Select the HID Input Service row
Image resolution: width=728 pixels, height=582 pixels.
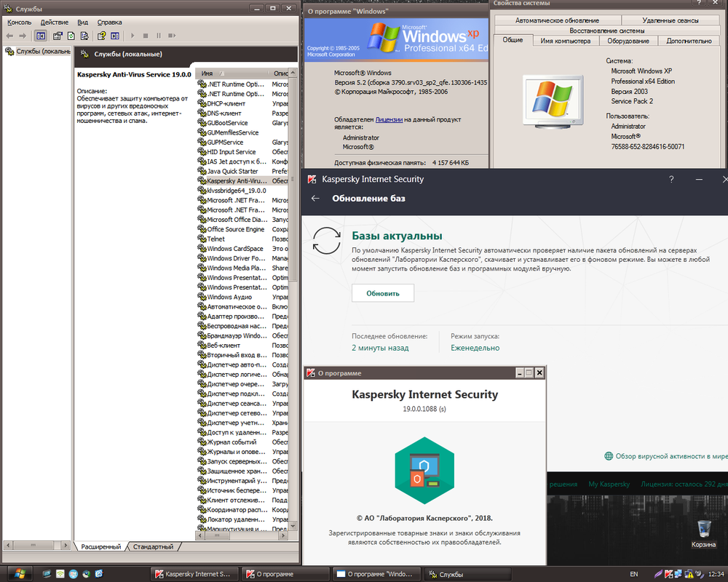point(232,152)
